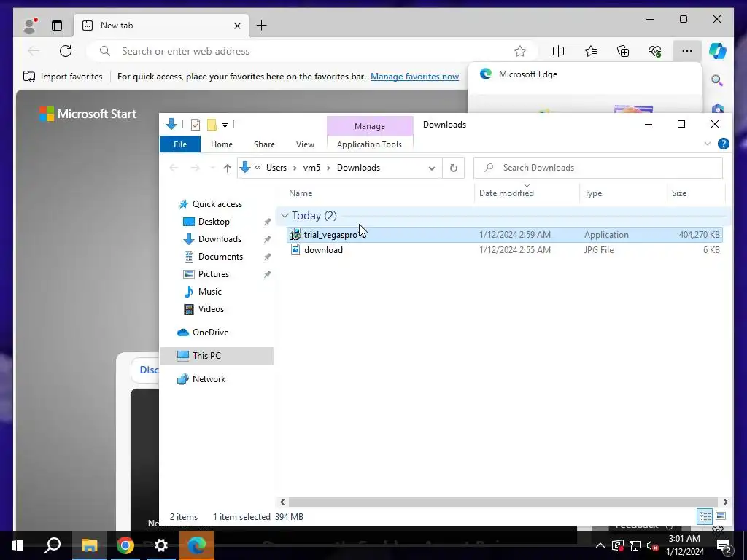Click Explorer New folder quick access icon

click(212, 125)
